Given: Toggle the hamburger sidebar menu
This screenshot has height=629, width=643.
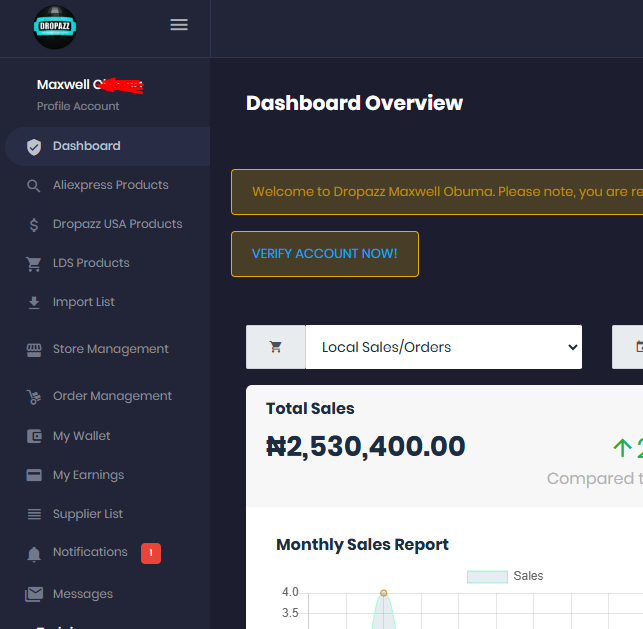Looking at the screenshot, I should point(179,25).
